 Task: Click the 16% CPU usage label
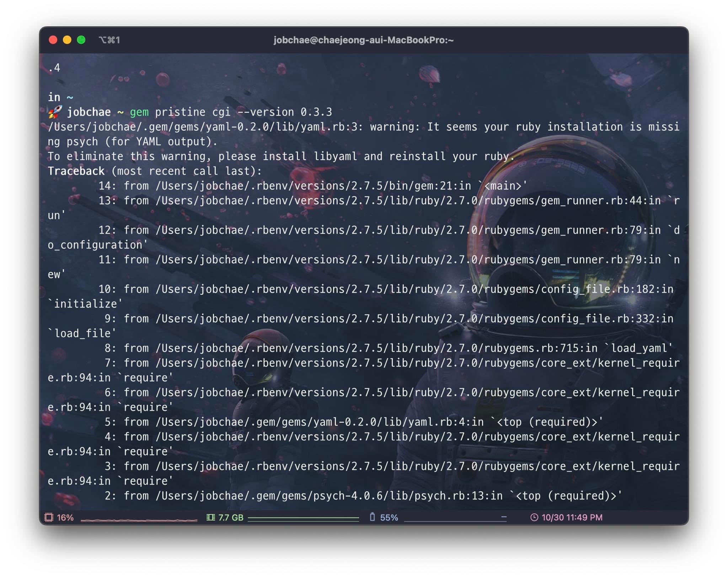[x=65, y=518]
